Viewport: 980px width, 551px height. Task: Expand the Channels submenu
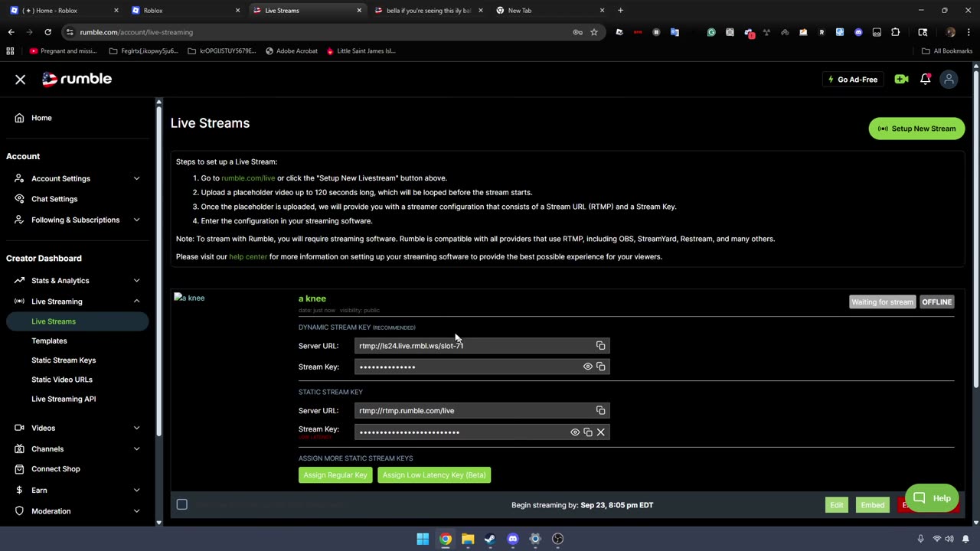tap(136, 449)
